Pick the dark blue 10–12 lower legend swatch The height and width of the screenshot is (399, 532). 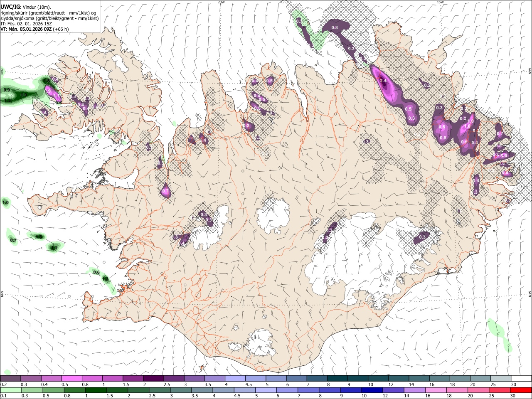pos(372,390)
